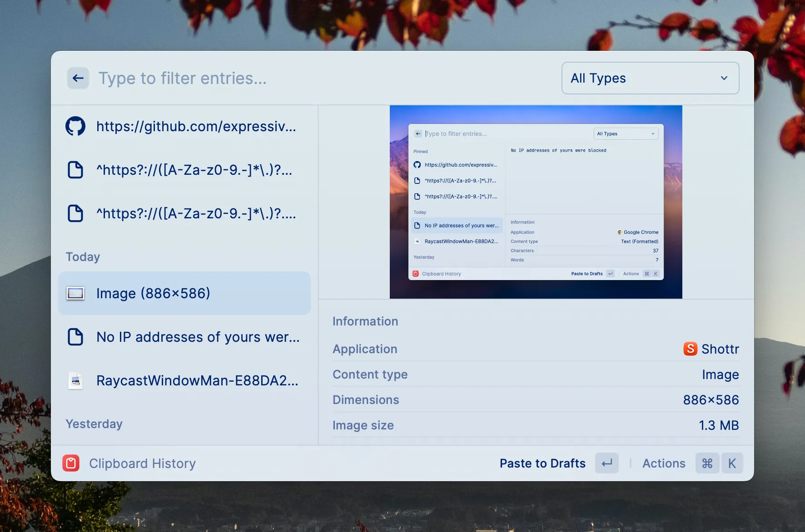
Task: Click the document icon of first regex entry
Action: point(75,170)
